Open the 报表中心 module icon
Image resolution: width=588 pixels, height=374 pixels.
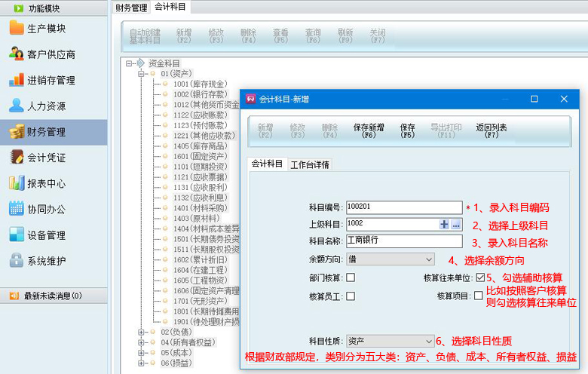(x=17, y=183)
